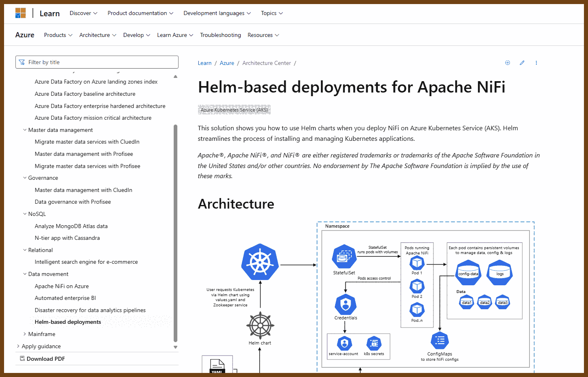Click the Pod..n icon in the diagram
588x377 pixels.
click(417, 310)
